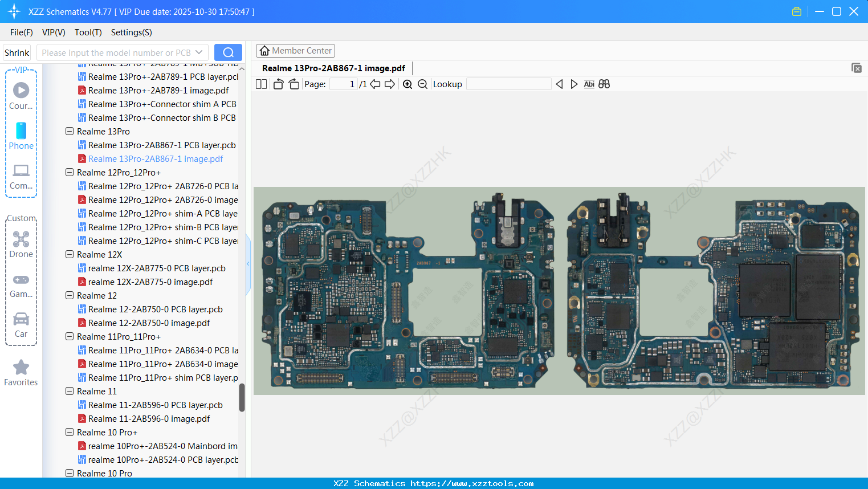Collapse the Realme 10 Pro node
Viewport: 868px width, 489px height.
tap(70, 473)
